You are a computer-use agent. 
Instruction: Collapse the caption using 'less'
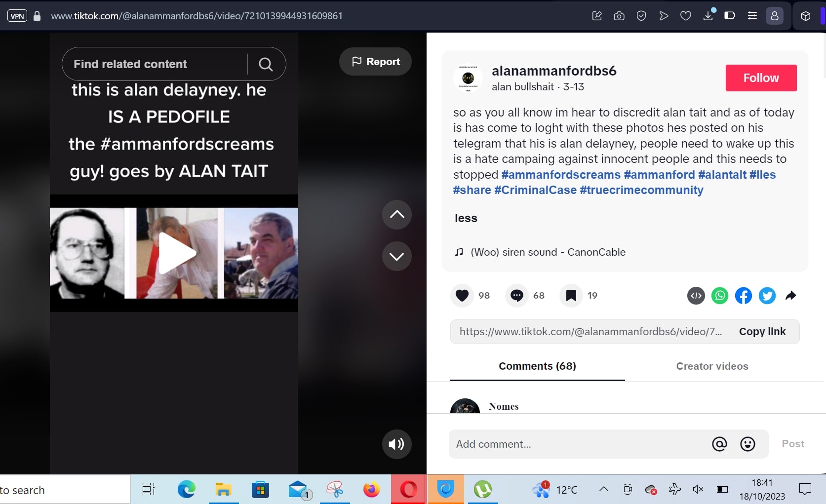coord(465,218)
